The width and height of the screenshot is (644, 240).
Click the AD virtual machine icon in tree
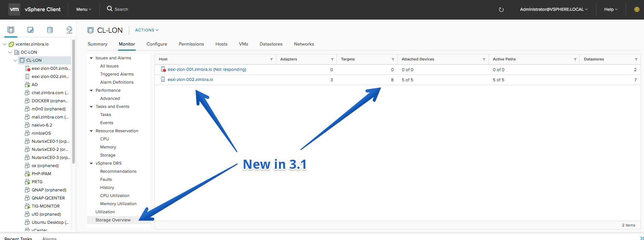(28, 85)
